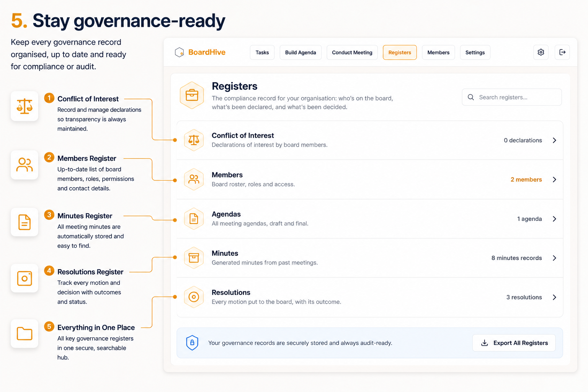Viewport: 588px width, 392px height.
Task: Click the scales icon in Conflict of Interest row
Action: (x=194, y=140)
